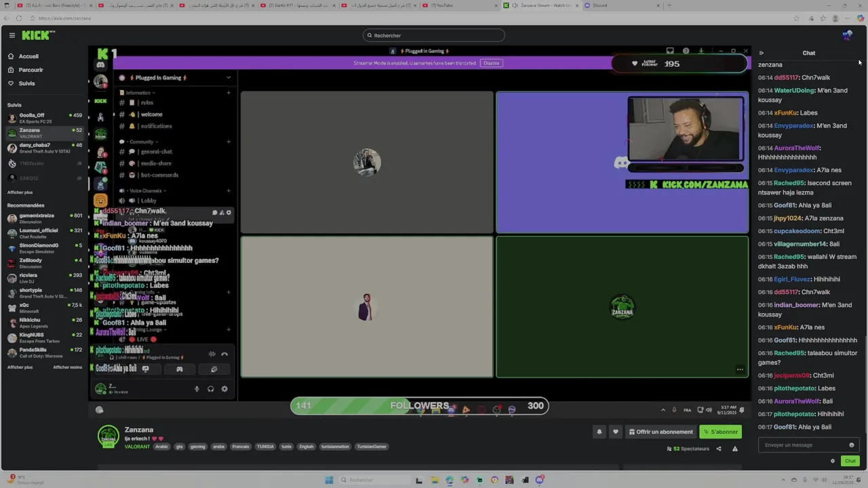This screenshot has height=488, width=868.
Task: Click the Arabic tag
Action: [x=161, y=447]
